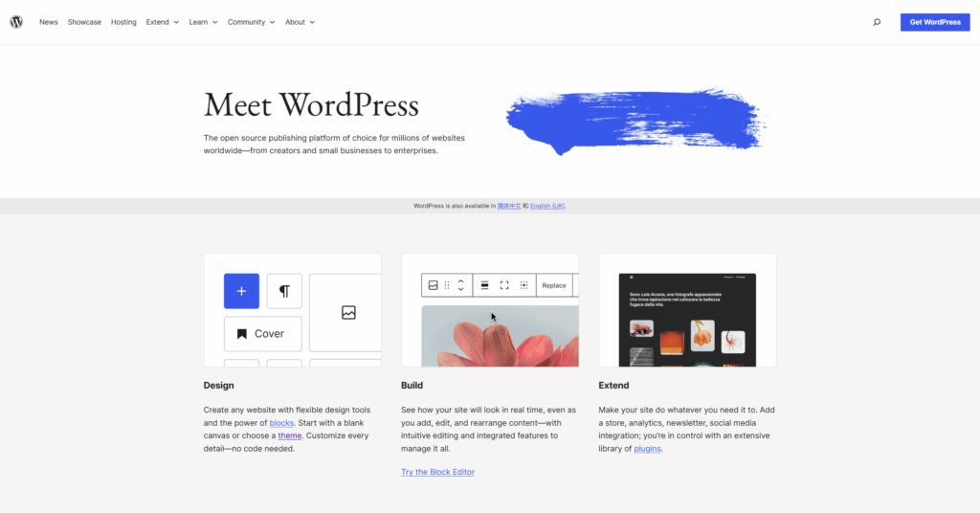980x513 pixels.
Task: Expand the Extend dropdown menu
Action: (162, 22)
